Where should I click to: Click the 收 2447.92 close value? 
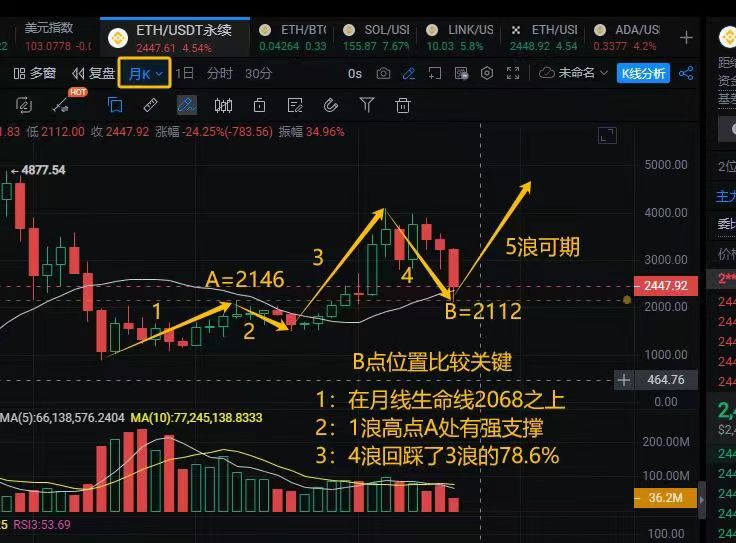click(120, 132)
